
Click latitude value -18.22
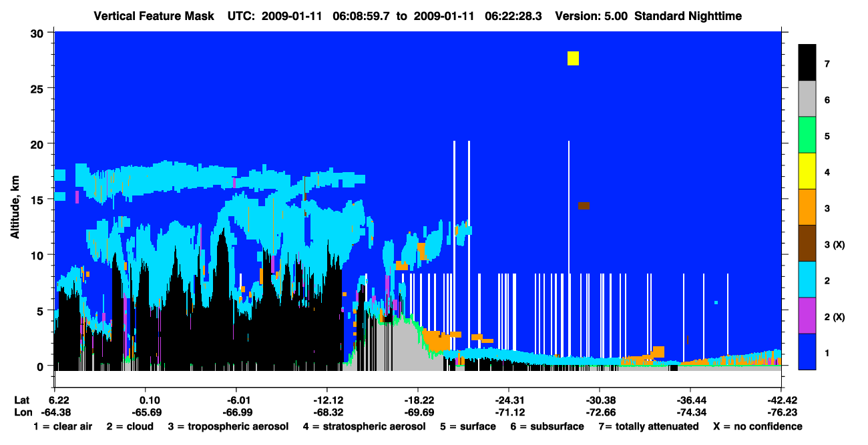418,400
